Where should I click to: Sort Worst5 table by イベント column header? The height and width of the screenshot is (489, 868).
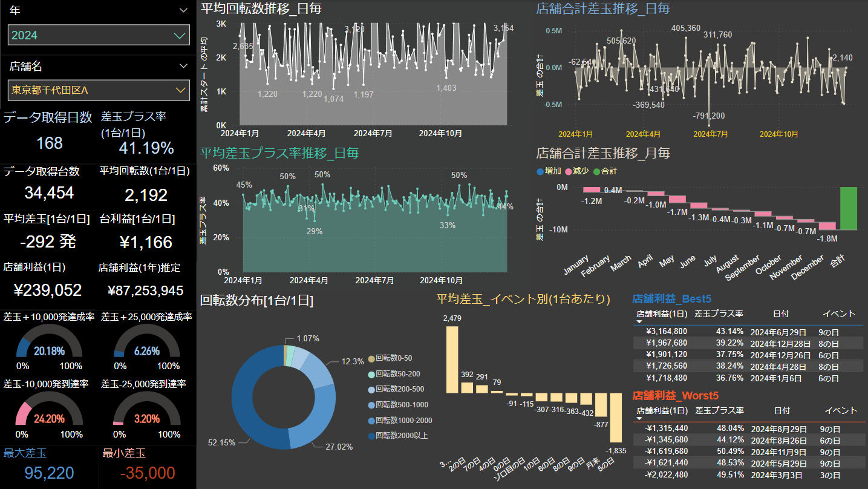point(841,410)
